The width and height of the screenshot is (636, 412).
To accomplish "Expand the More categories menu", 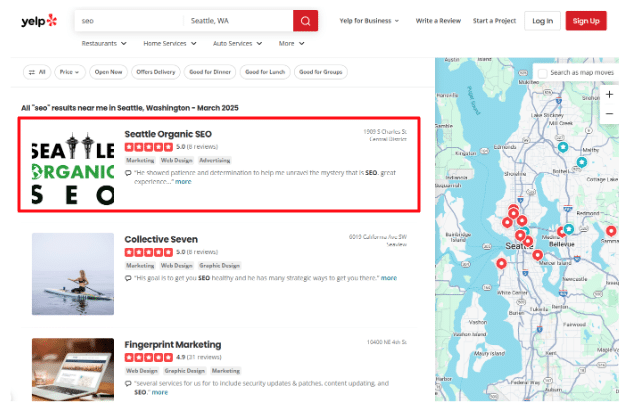I will pyautogui.click(x=291, y=43).
